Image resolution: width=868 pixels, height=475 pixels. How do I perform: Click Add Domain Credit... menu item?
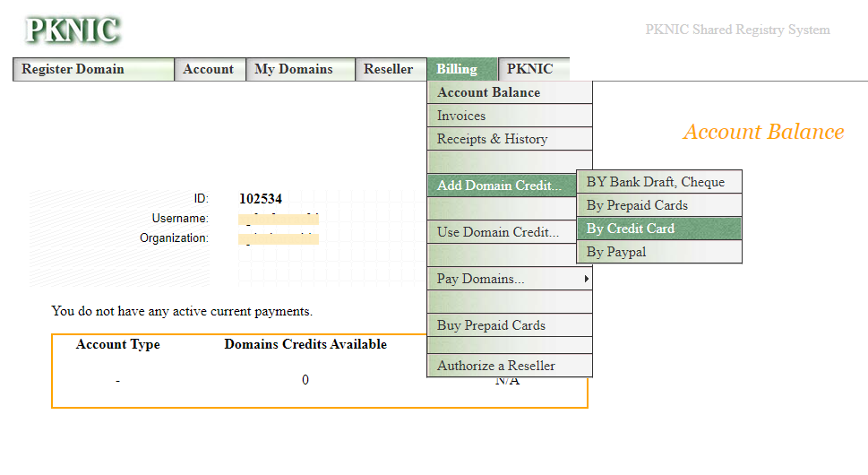click(503, 186)
